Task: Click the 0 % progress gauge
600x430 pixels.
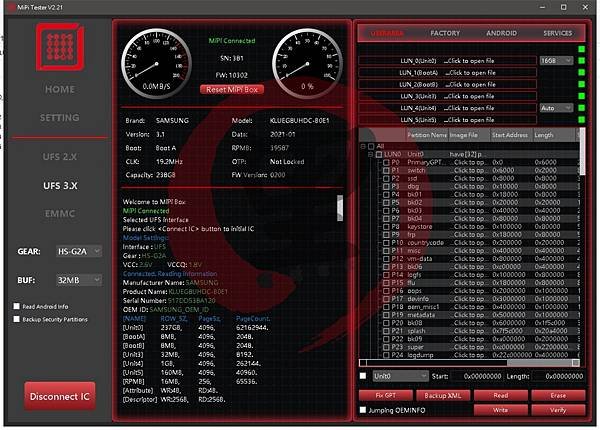Action: [307, 64]
